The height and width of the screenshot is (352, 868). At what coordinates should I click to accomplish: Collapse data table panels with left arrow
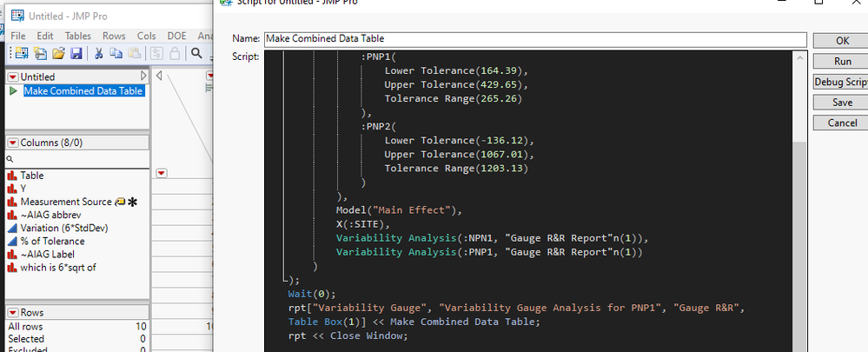(x=159, y=76)
